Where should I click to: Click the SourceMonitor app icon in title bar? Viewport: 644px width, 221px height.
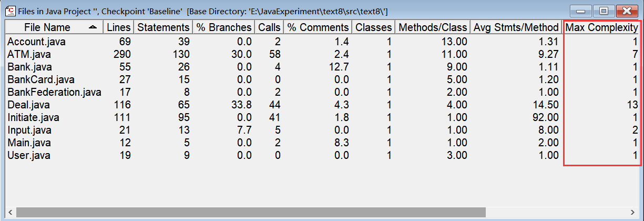(x=9, y=11)
